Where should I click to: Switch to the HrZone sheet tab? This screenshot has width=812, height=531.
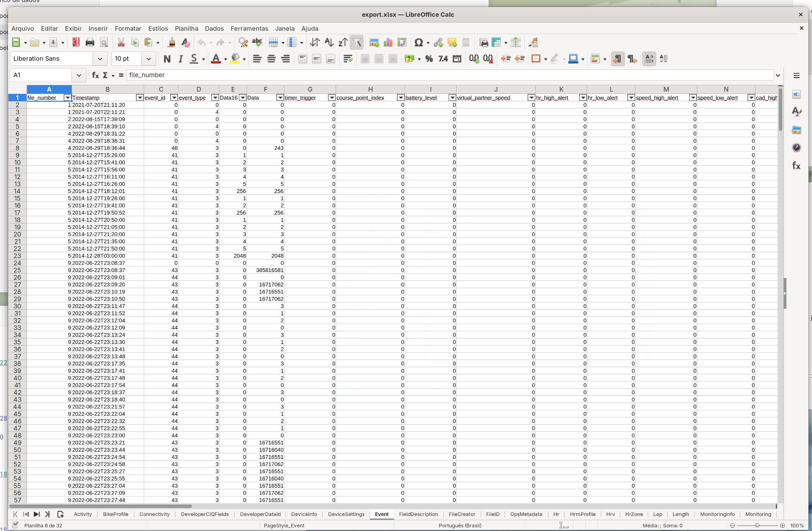pyautogui.click(x=634, y=514)
